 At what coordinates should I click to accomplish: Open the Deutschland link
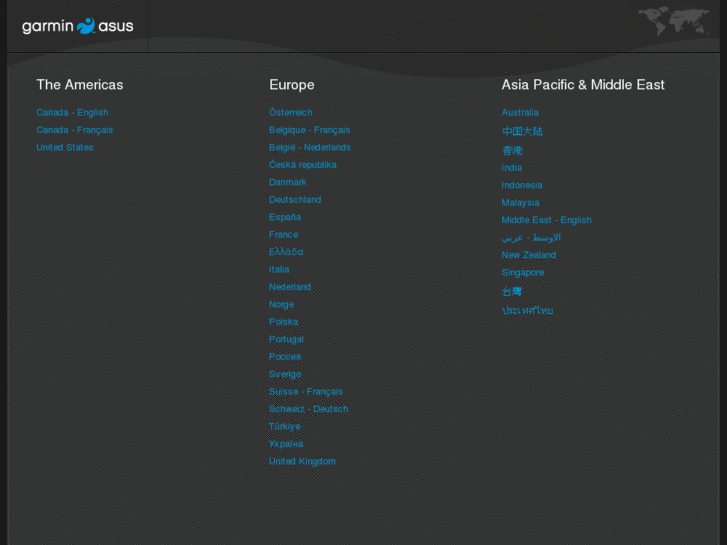tap(295, 199)
